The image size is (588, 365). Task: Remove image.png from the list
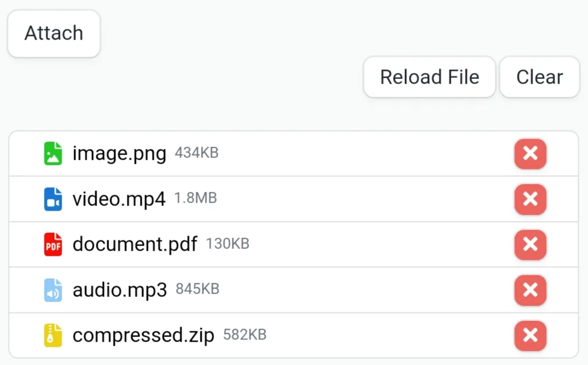(x=530, y=153)
